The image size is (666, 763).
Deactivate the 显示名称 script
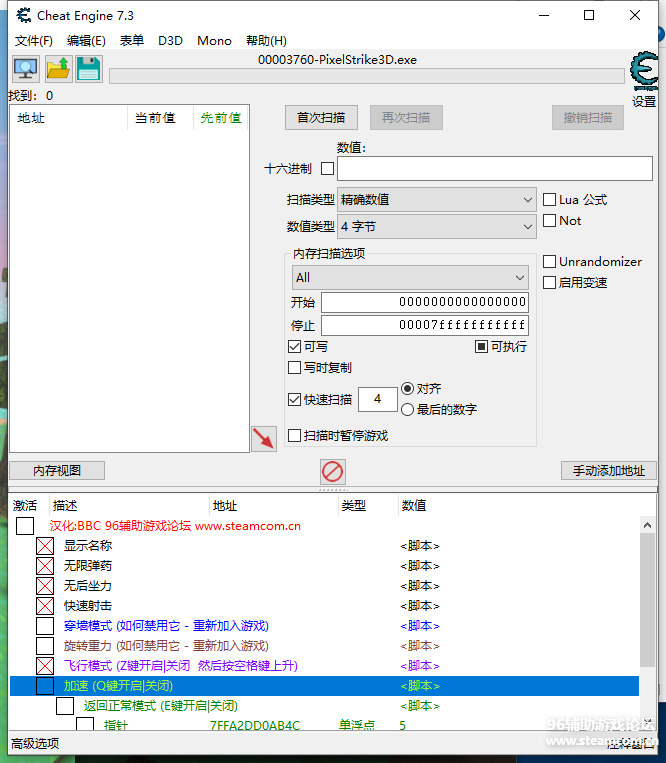click(x=45, y=546)
